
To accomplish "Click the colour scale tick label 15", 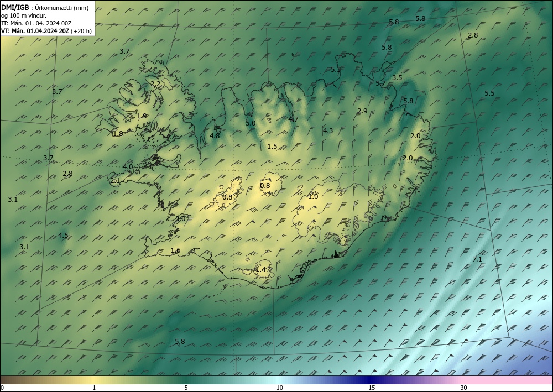I will [x=372, y=388].
